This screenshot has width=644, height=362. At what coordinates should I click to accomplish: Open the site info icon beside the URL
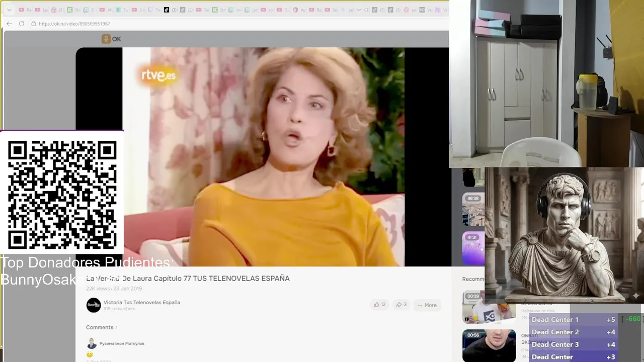33,24
